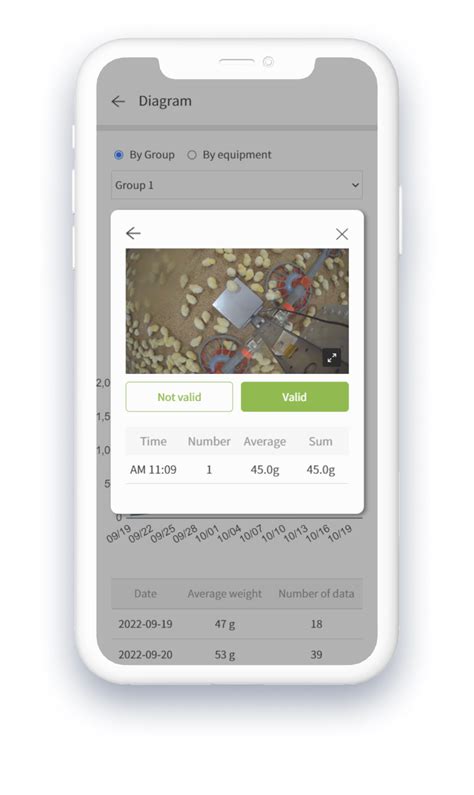
Task: Expand the chick camera image fullscreen
Action: point(332,357)
